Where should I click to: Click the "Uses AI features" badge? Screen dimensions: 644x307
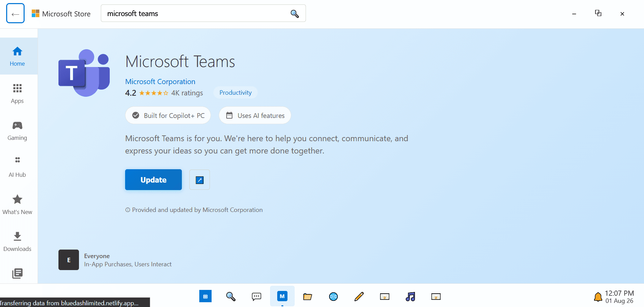tap(255, 116)
